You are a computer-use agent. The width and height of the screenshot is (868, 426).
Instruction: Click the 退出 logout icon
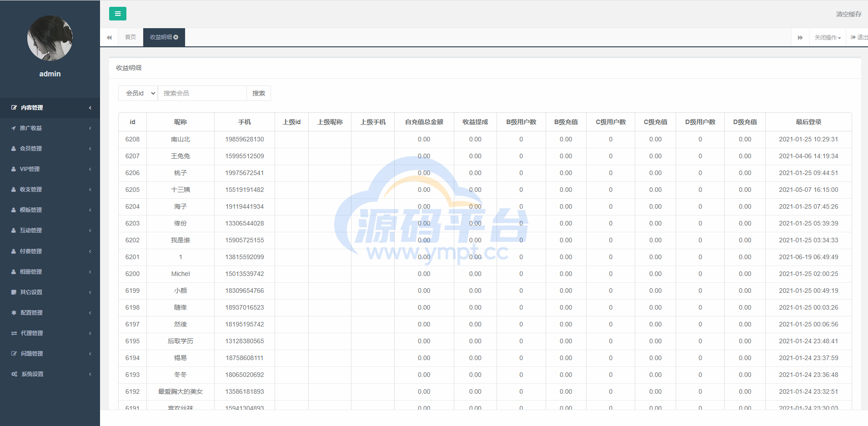click(x=853, y=37)
